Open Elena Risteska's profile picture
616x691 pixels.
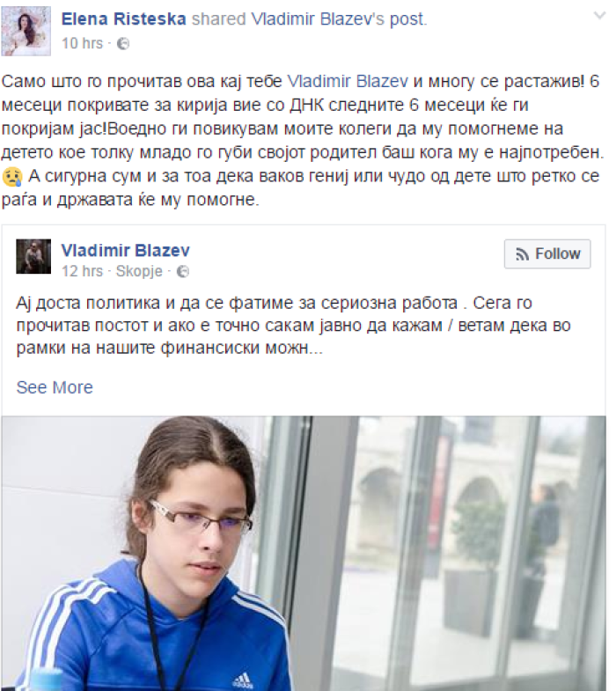26,31
